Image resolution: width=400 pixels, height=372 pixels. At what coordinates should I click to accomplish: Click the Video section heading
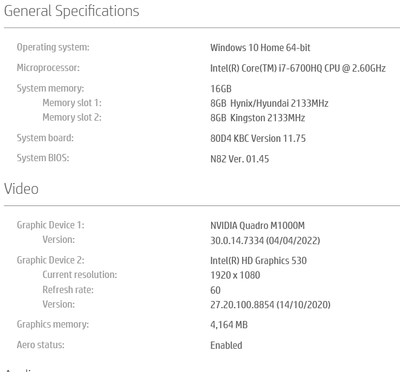(x=21, y=189)
